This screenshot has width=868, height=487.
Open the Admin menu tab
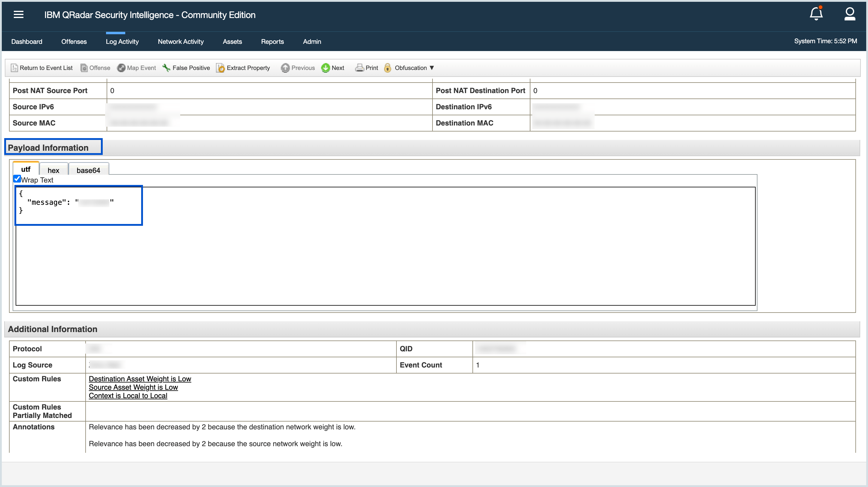tap(312, 41)
